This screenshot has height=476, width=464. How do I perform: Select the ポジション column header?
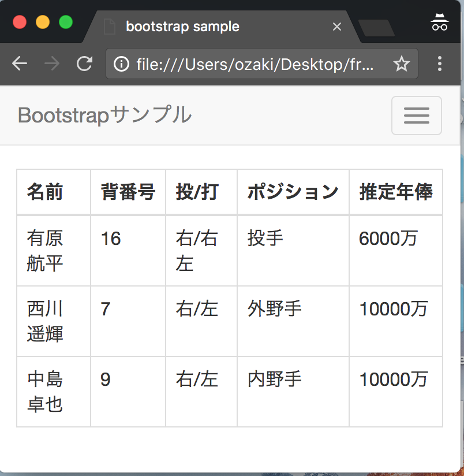(x=293, y=192)
